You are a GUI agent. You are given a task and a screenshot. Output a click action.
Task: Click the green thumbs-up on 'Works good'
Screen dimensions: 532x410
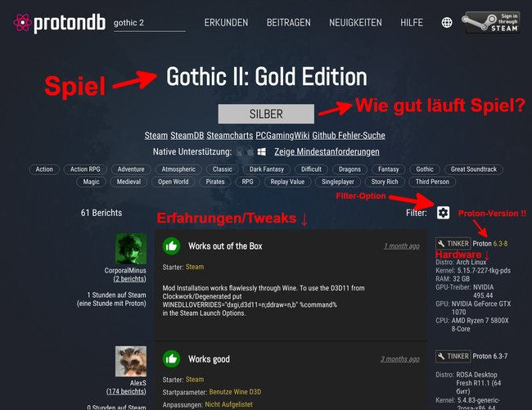click(x=172, y=358)
